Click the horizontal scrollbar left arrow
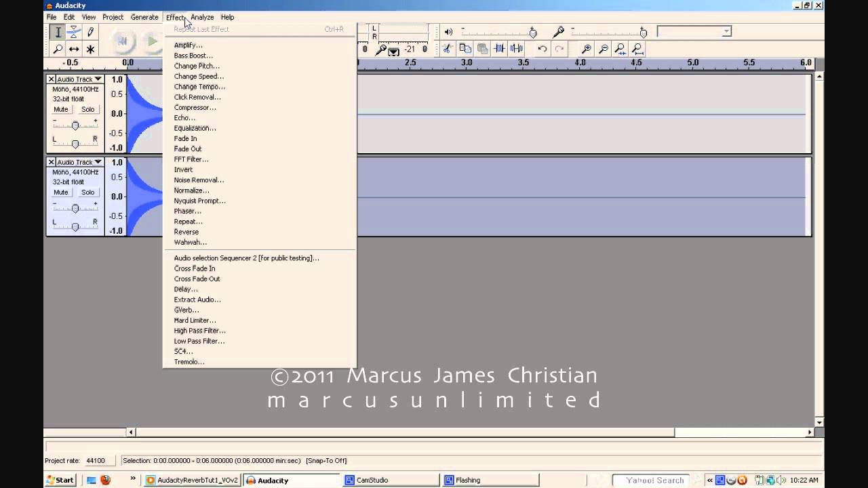This screenshot has width=868, height=488. tap(132, 432)
